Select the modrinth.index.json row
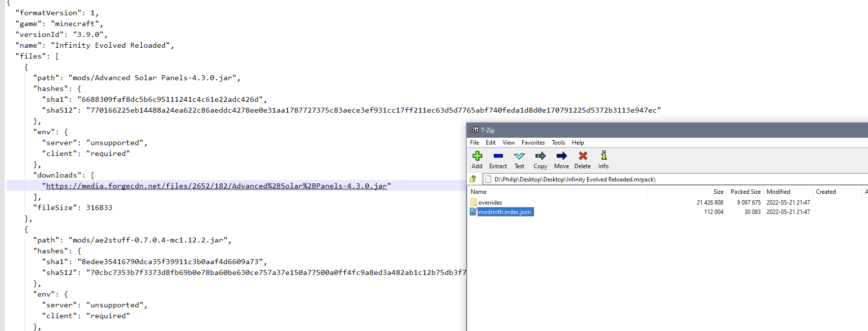Screen dimensions: 868x331 tap(667, 211)
